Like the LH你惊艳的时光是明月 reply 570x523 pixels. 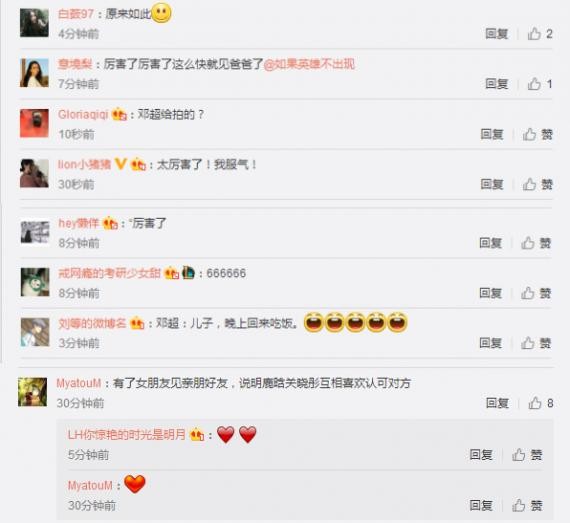coord(527,455)
